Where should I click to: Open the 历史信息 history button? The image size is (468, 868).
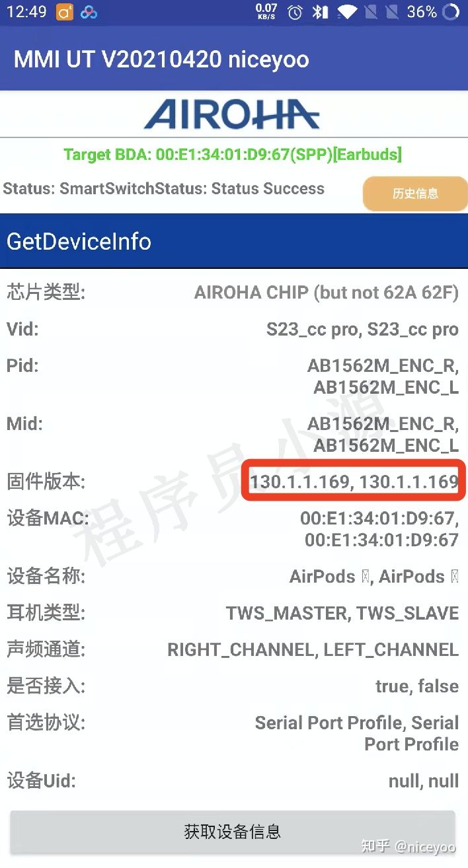pos(415,194)
